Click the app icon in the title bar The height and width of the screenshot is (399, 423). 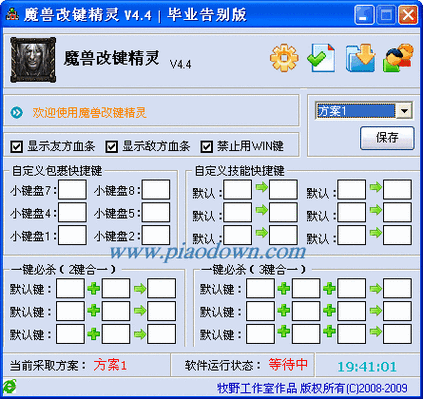coord(13,14)
